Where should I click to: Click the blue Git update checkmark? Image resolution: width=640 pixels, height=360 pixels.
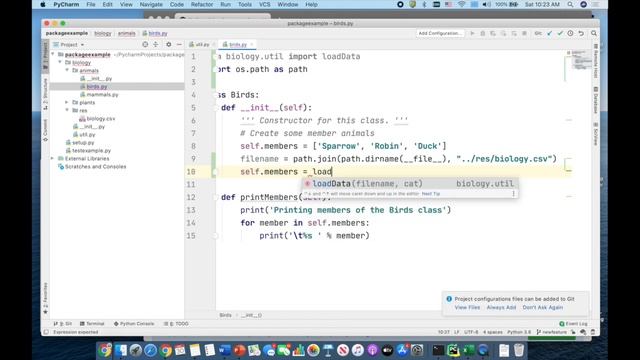549,33
